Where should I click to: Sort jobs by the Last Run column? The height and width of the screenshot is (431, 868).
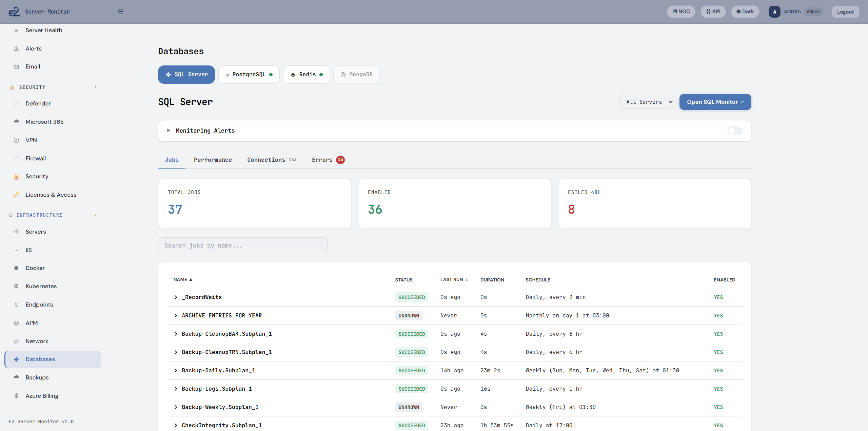[454, 279]
